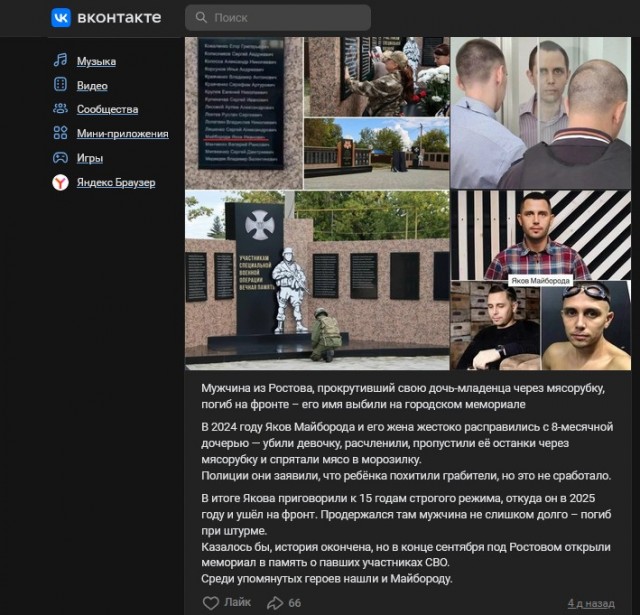
Task: Open the memorial name plaque photo
Action: (x=244, y=113)
